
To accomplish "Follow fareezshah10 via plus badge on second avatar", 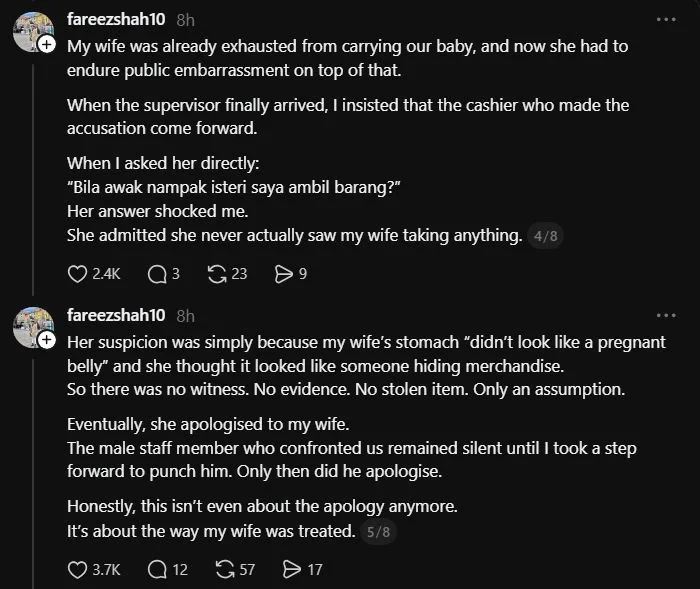I will 46,340.
